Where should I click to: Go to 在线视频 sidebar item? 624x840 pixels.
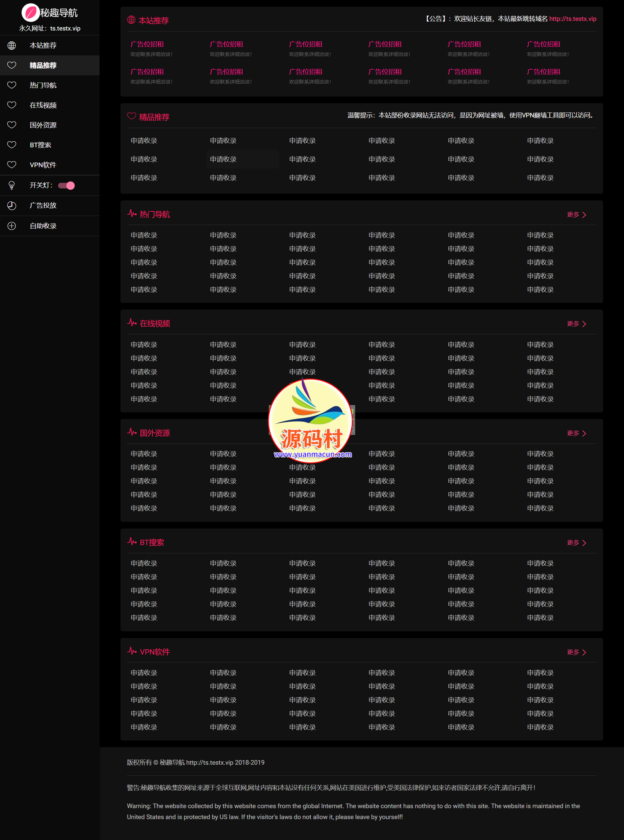pyautogui.click(x=43, y=105)
